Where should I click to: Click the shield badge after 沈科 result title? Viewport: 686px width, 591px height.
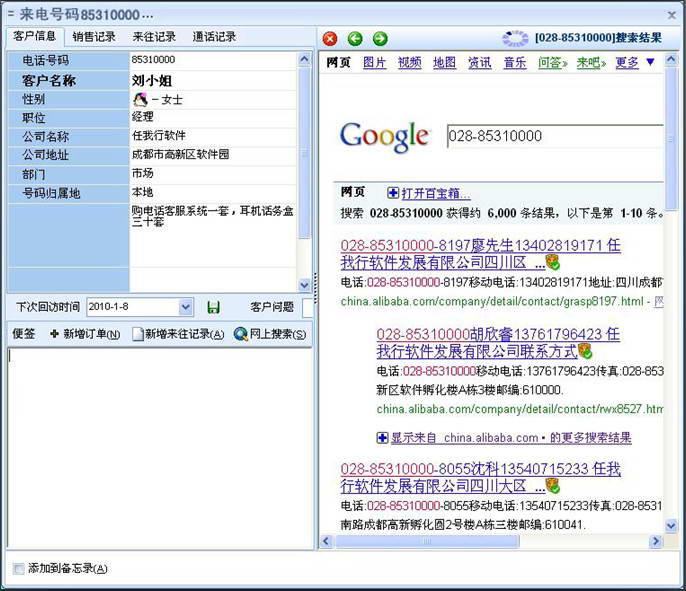click(553, 485)
